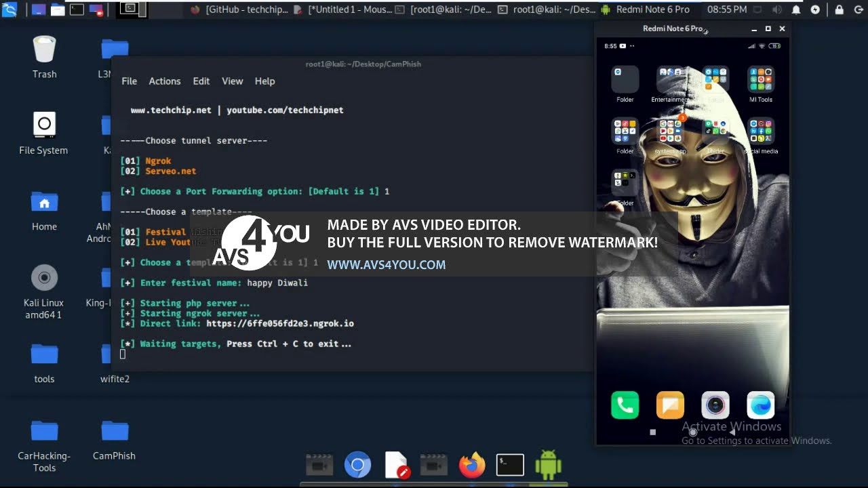The width and height of the screenshot is (868, 488).
Task: Click the lock screen padlock icon
Action: 840,9
